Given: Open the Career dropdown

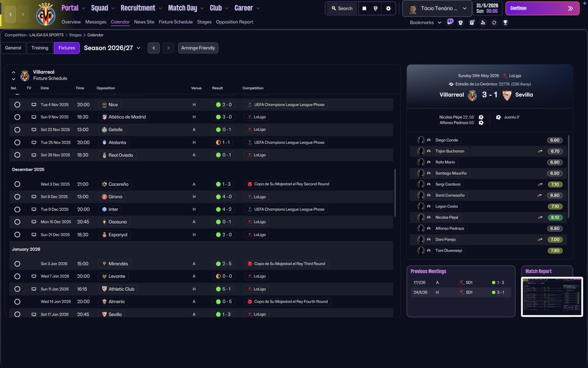Looking at the screenshot, I should point(247,8).
